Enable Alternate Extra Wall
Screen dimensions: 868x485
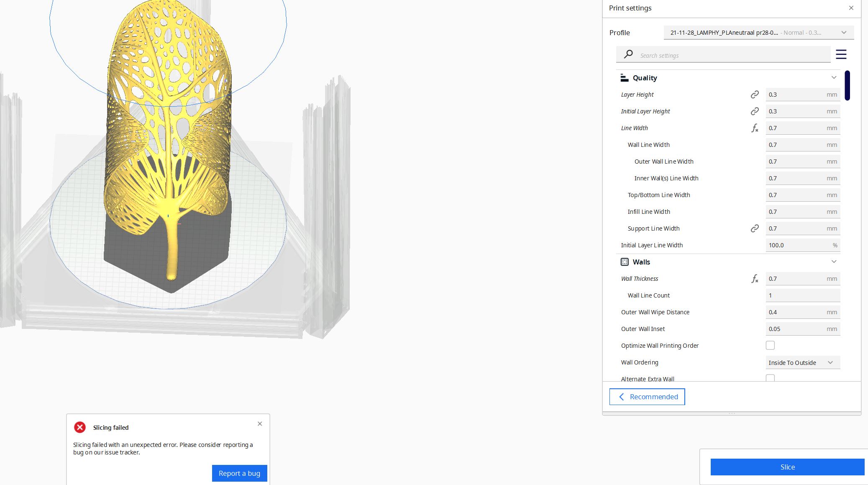770,378
